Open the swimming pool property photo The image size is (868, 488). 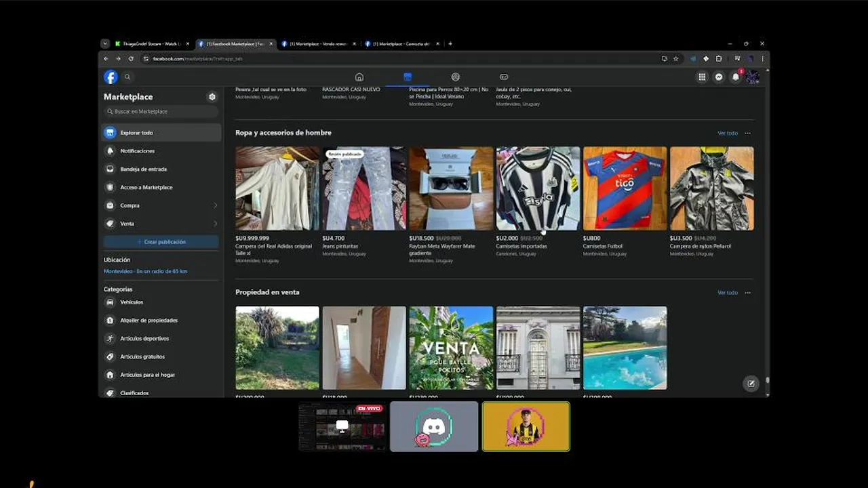[625, 348]
